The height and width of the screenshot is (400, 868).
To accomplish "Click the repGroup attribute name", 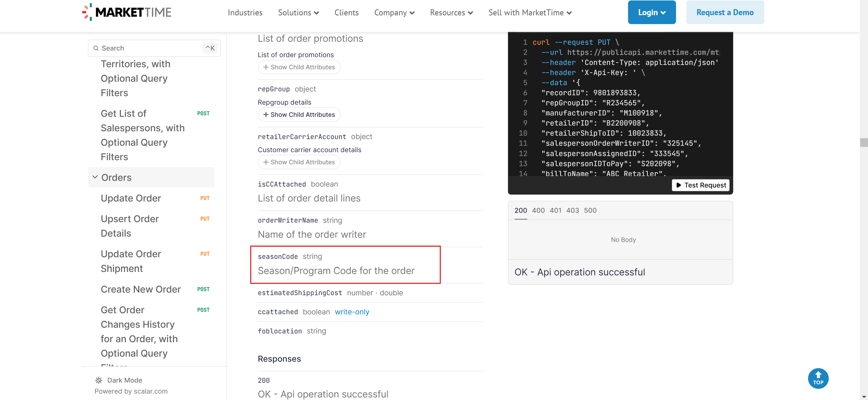I will pyautogui.click(x=274, y=89).
